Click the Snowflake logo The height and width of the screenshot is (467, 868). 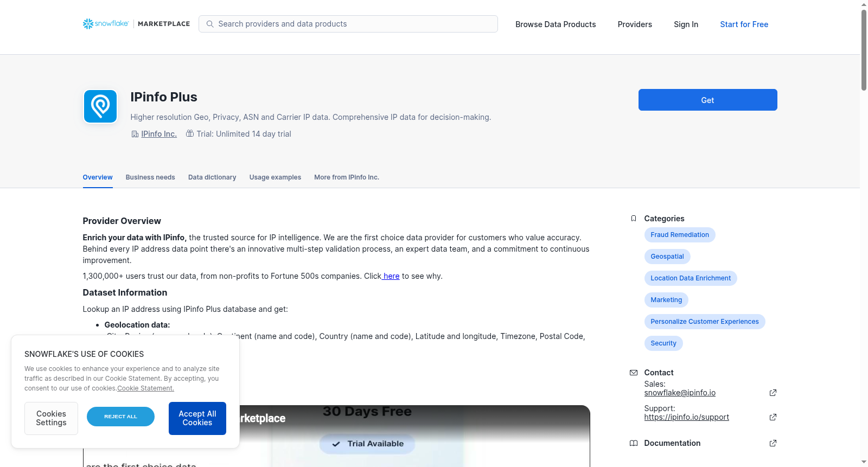coord(106,24)
